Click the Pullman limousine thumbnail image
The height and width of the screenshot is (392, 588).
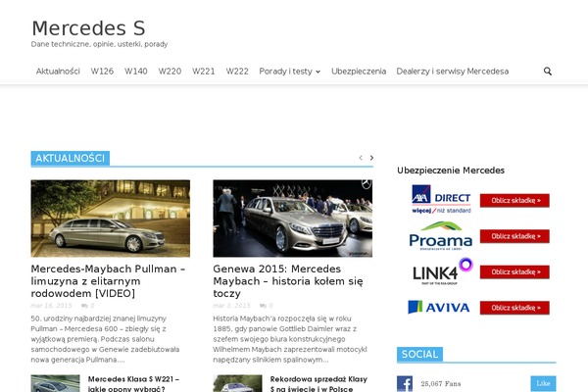(x=111, y=219)
